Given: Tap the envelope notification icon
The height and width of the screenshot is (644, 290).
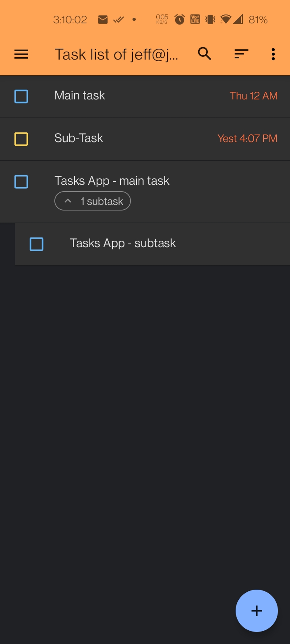Looking at the screenshot, I should (x=103, y=19).
